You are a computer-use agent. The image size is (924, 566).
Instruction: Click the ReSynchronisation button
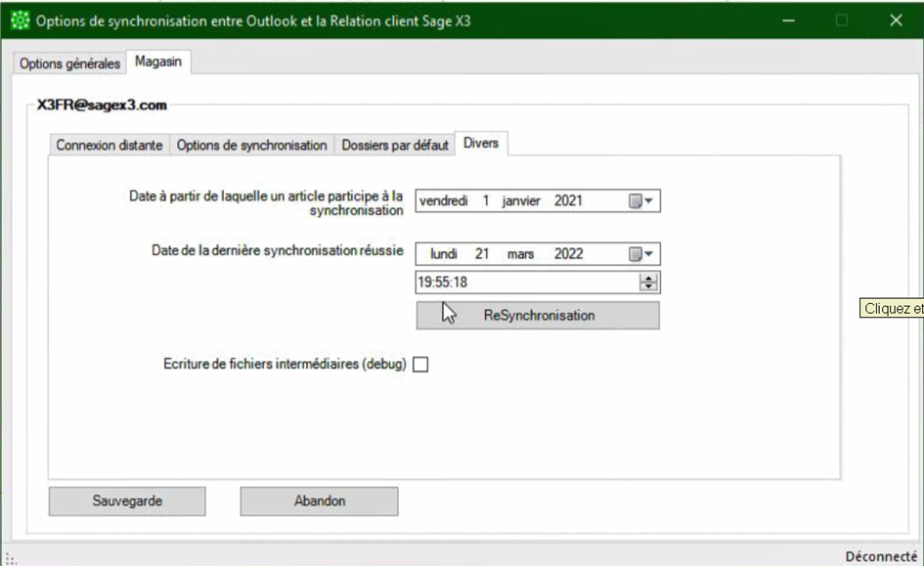[x=538, y=315]
